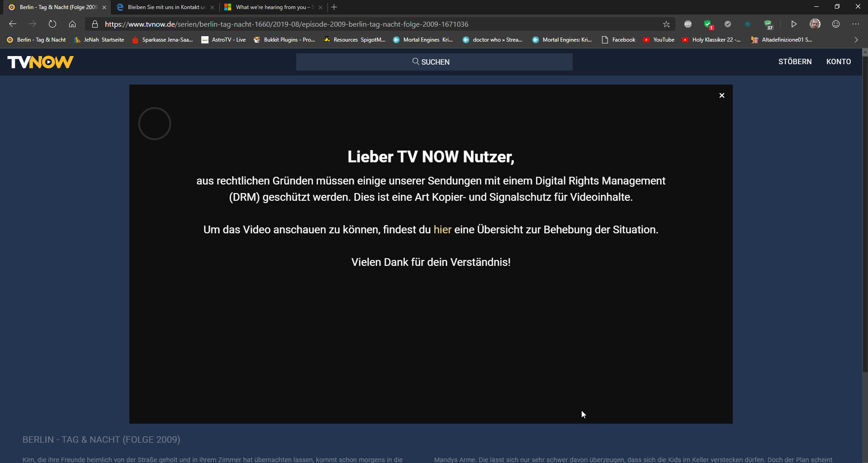Open Resources SpigotM bookmark
868x463 pixels.
click(x=354, y=40)
